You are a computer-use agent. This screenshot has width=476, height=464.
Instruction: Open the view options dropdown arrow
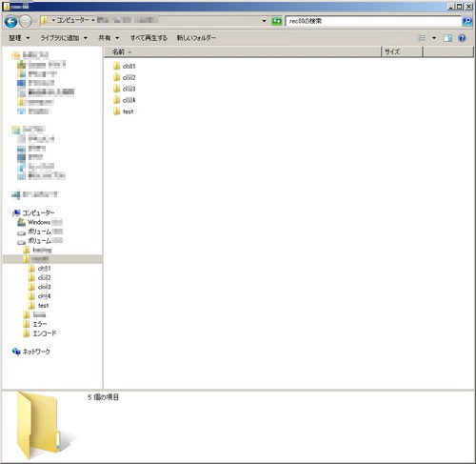[x=434, y=38]
